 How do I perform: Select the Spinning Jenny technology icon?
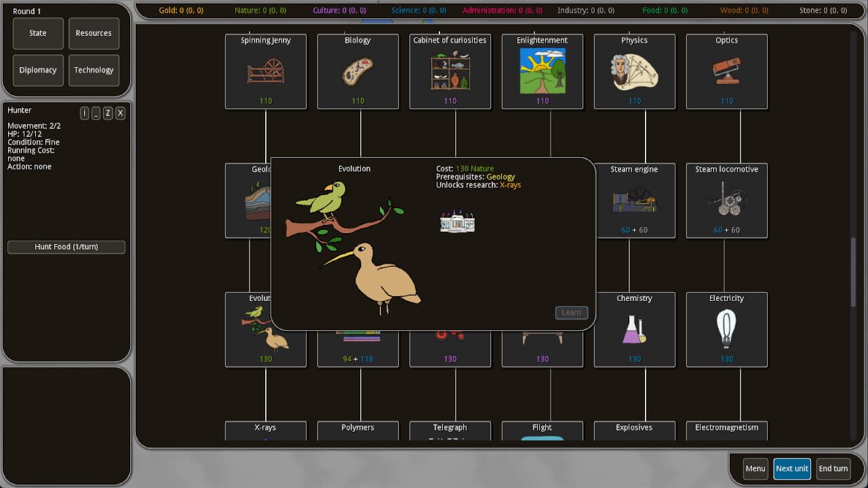click(266, 71)
